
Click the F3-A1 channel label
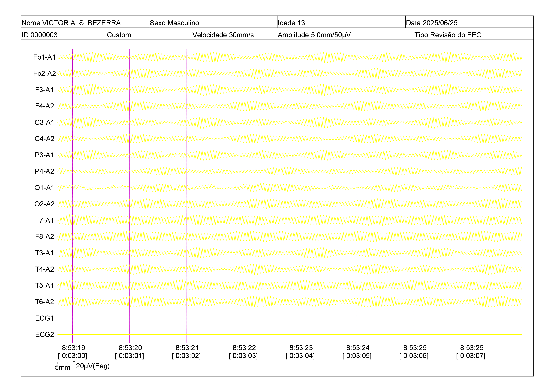tap(44, 90)
